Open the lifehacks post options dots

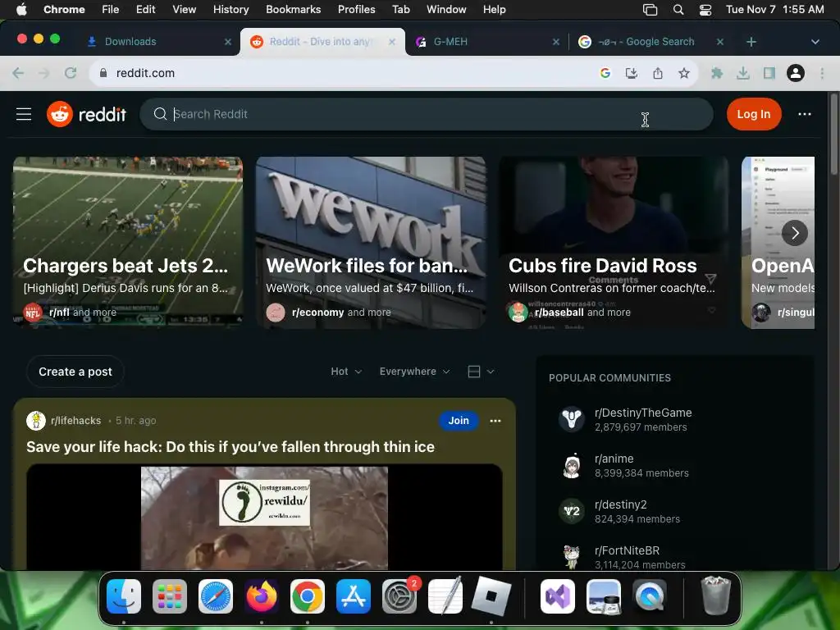(x=495, y=421)
